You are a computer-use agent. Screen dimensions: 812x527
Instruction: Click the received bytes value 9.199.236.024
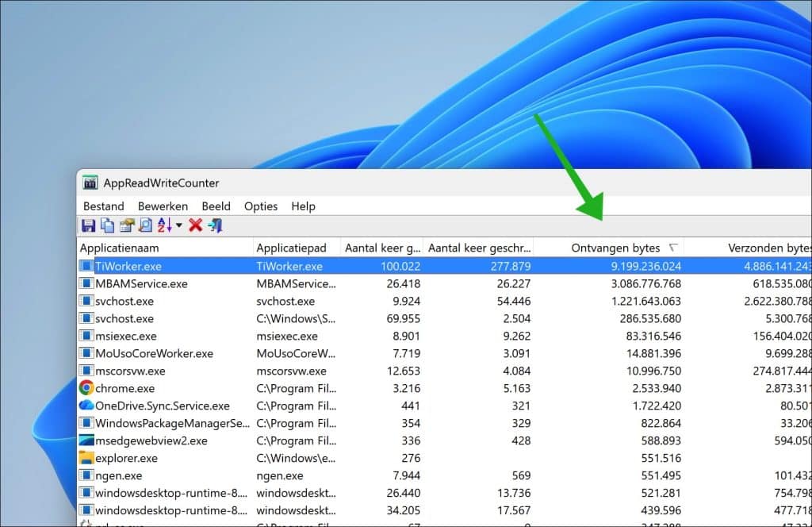[645, 267]
